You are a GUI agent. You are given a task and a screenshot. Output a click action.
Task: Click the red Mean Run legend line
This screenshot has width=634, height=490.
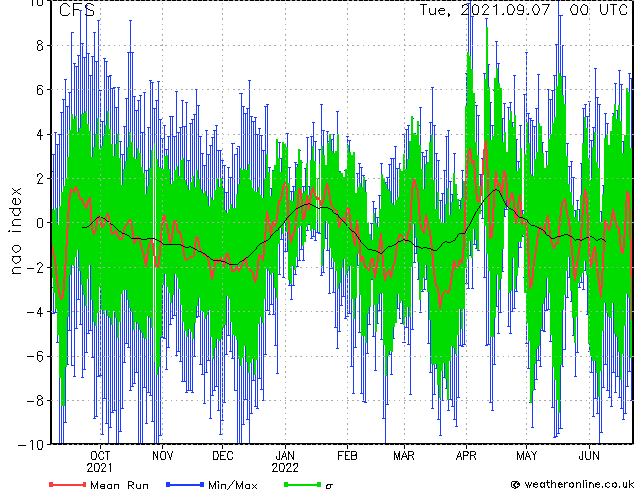click(67, 484)
